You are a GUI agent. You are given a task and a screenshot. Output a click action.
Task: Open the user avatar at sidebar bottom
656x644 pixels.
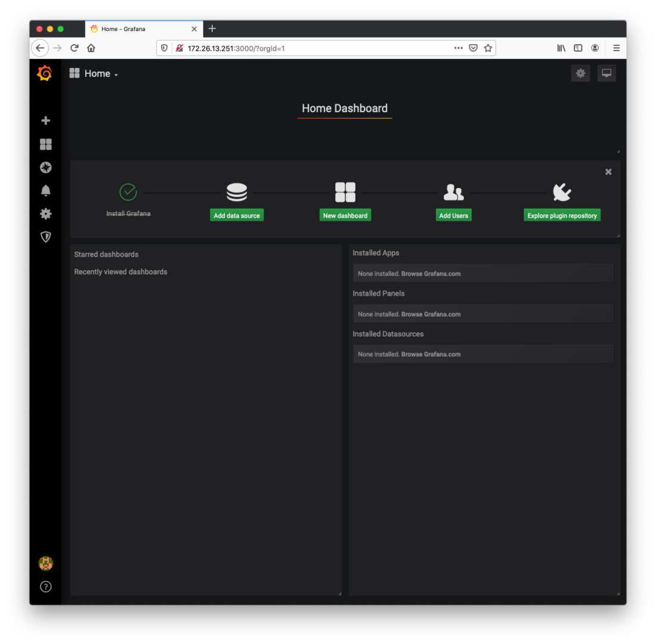(45, 562)
